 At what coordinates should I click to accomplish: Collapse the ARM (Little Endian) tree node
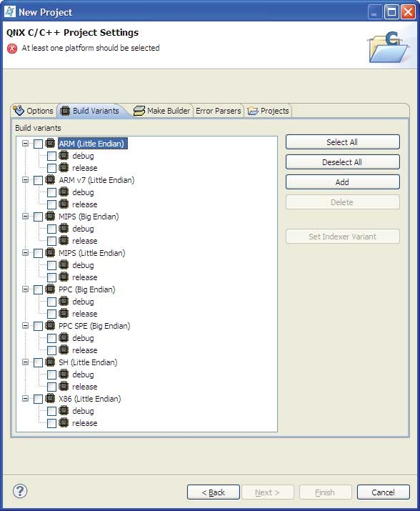point(25,143)
